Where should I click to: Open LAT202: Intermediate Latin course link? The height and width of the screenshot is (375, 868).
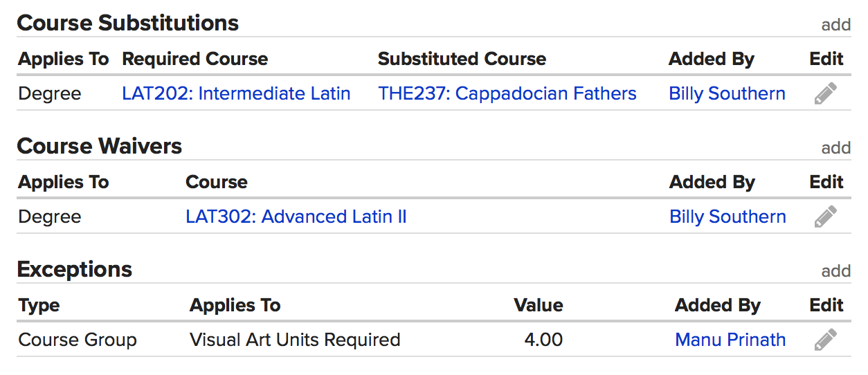pyautogui.click(x=236, y=93)
